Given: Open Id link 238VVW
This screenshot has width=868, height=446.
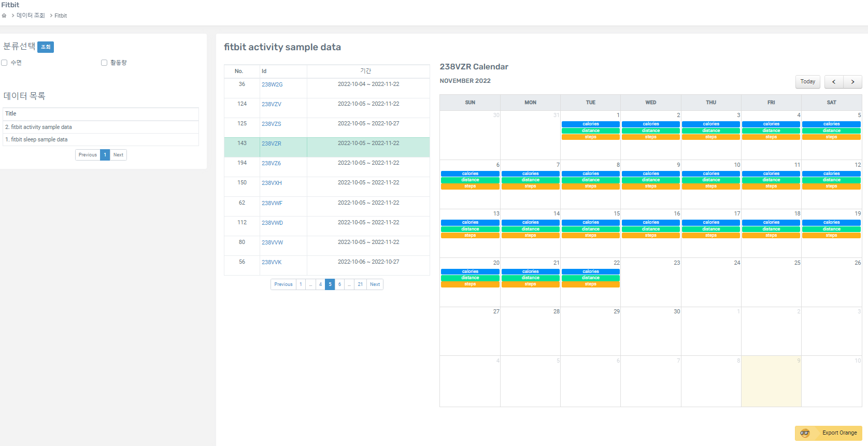Looking at the screenshot, I should pos(272,242).
